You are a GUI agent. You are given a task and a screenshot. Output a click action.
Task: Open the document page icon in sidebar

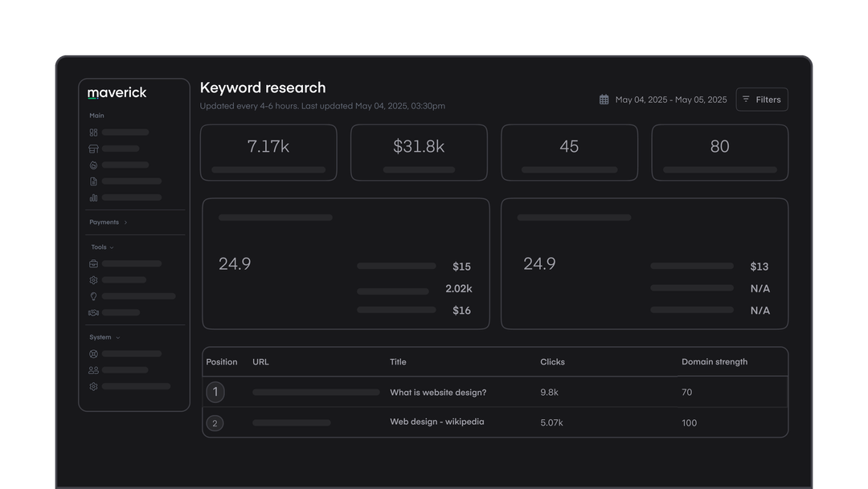[93, 181]
